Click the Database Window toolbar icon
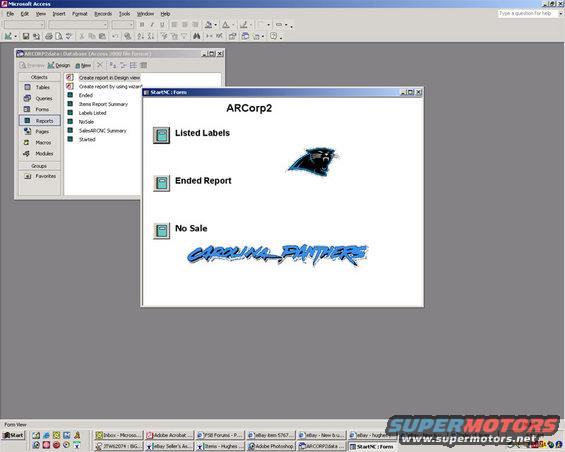Screen dimensions: 565x452 (x=245, y=36)
